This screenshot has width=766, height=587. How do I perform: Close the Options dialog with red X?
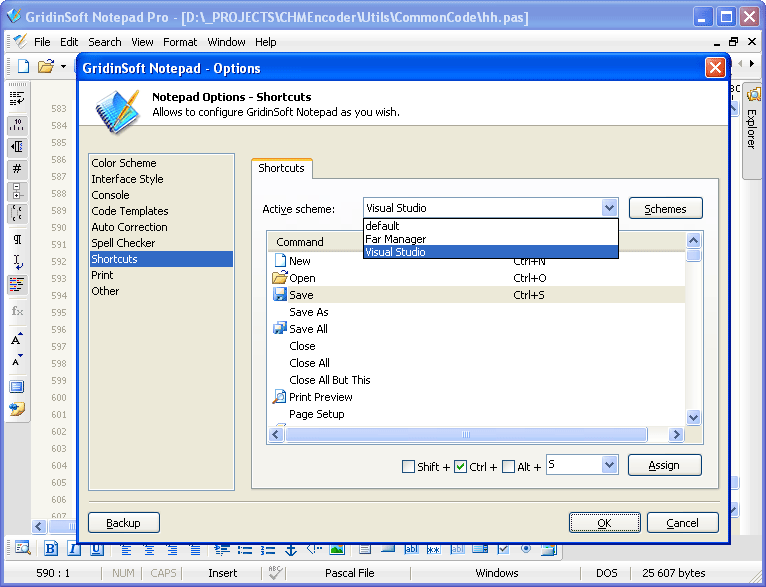point(715,67)
